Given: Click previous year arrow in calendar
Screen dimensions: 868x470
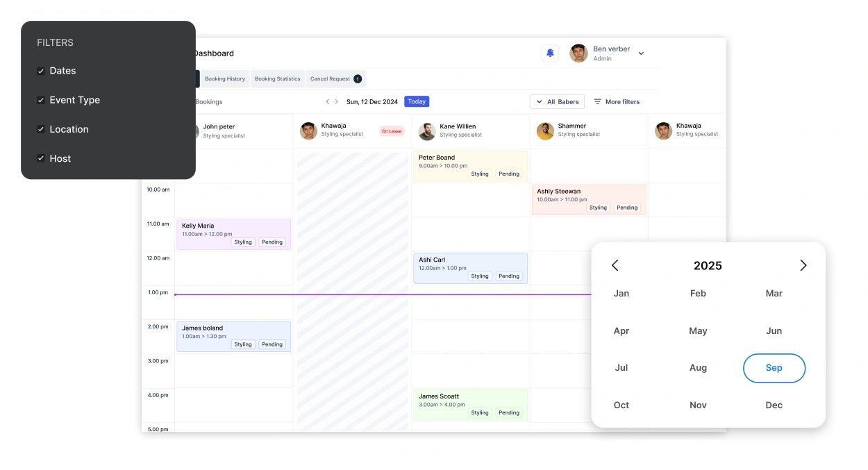Looking at the screenshot, I should (x=615, y=265).
